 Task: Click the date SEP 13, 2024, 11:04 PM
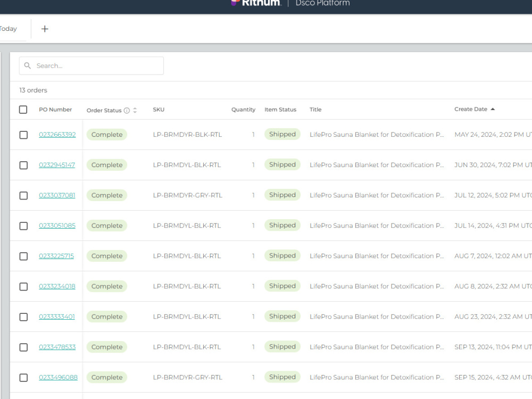pos(493,347)
